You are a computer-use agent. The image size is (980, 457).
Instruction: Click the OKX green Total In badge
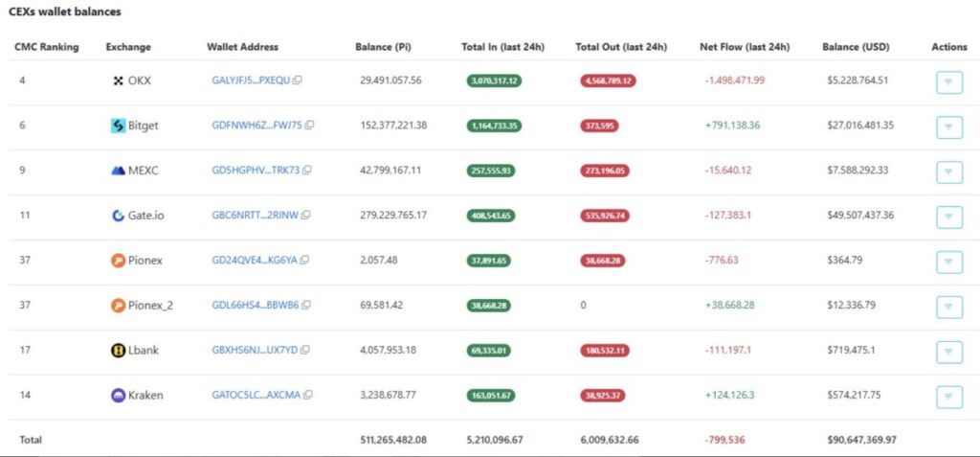point(494,80)
